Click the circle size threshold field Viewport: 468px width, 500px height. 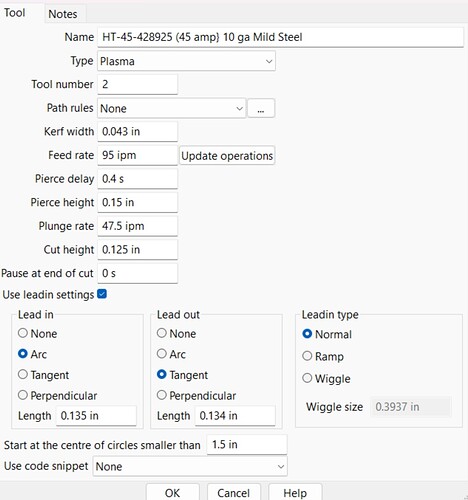[247, 444]
